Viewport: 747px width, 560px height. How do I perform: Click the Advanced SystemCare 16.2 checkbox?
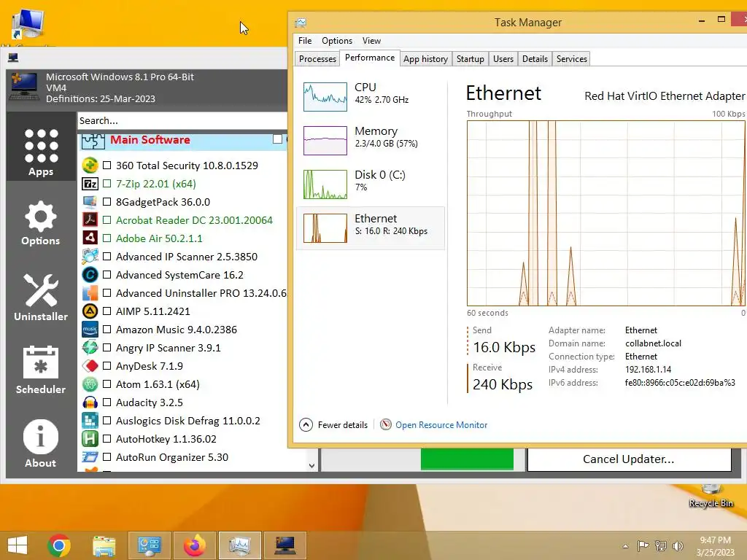[107, 275]
